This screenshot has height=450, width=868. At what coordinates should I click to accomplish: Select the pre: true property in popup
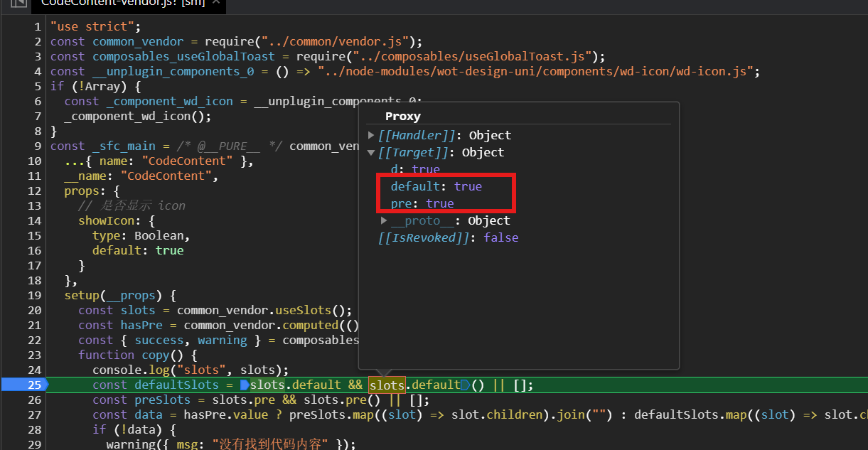(x=422, y=204)
